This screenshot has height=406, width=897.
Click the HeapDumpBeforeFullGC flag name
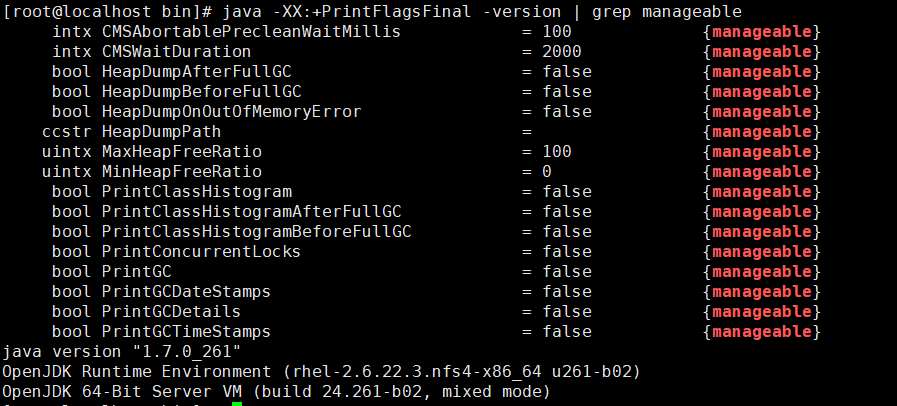click(201, 92)
